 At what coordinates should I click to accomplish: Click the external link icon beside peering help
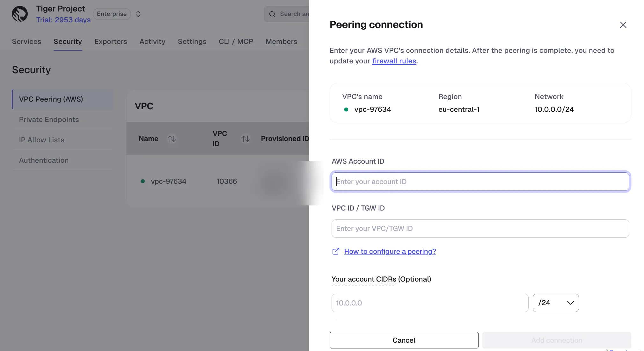pyautogui.click(x=336, y=251)
